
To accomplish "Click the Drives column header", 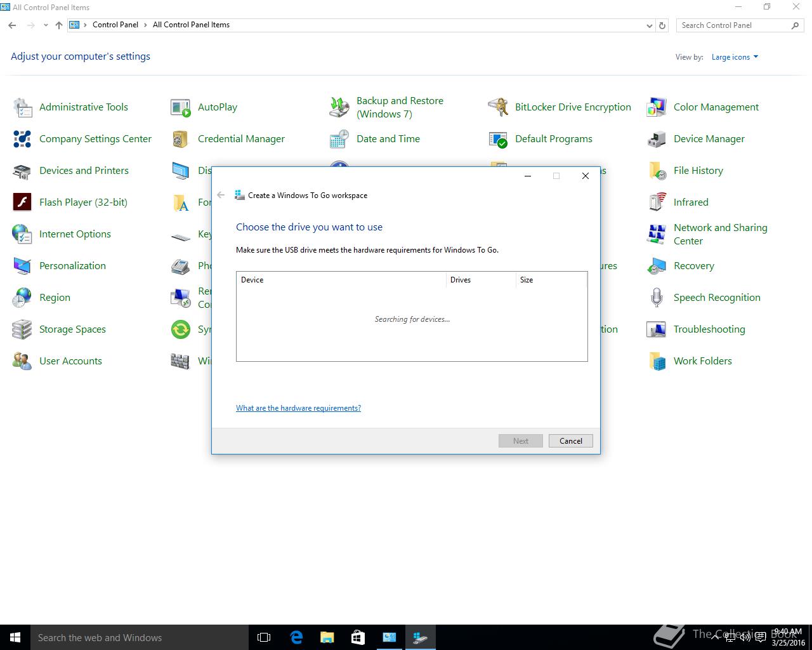I will click(481, 280).
